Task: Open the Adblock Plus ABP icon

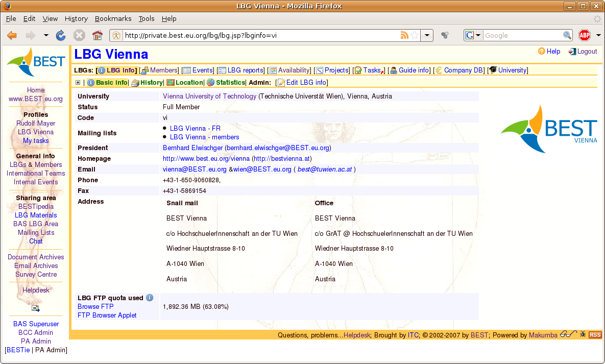Action: (585, 36)
